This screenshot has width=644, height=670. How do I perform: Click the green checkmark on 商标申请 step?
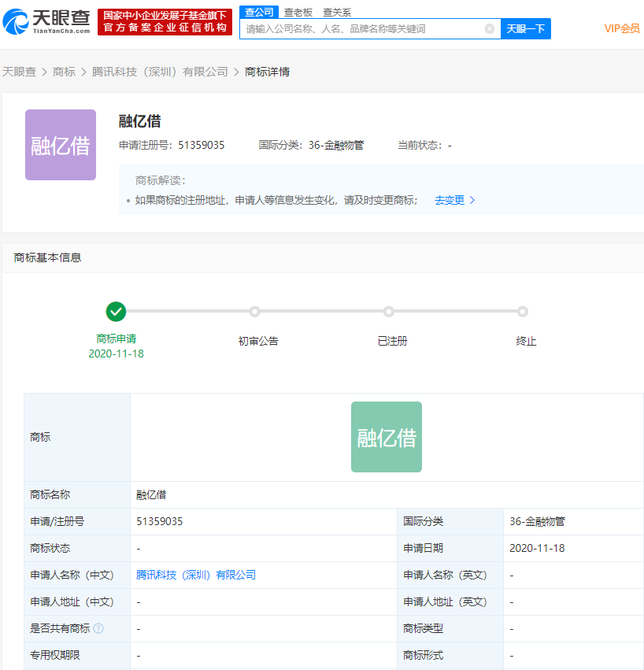coord(116,312)
